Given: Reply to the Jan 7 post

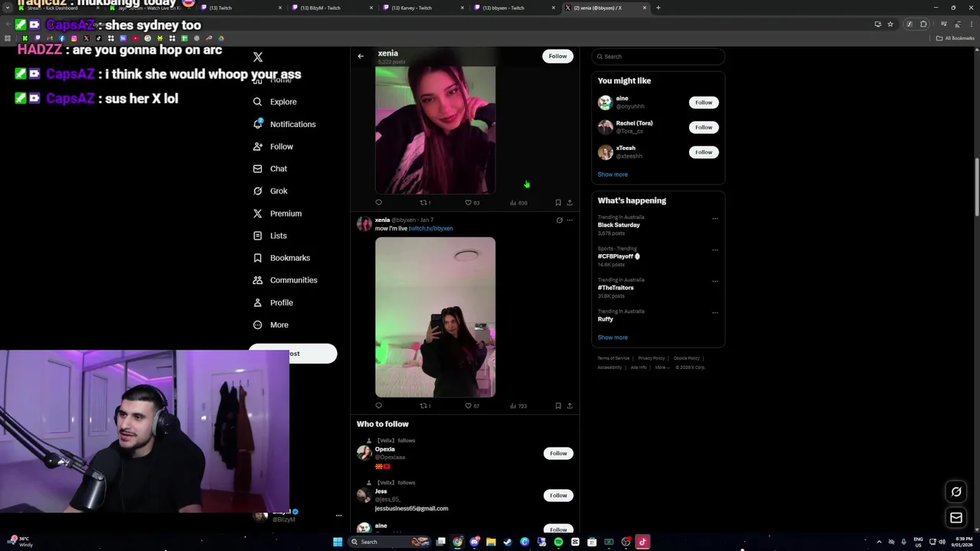Looking at the screenshot, I should click(x=378, y=406).
